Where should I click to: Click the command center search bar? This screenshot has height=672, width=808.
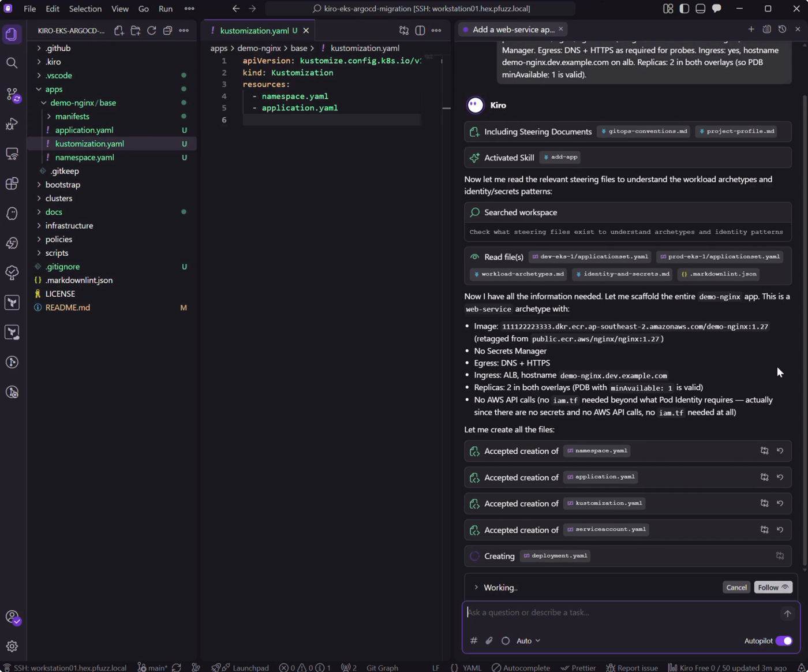pos(420,9)
